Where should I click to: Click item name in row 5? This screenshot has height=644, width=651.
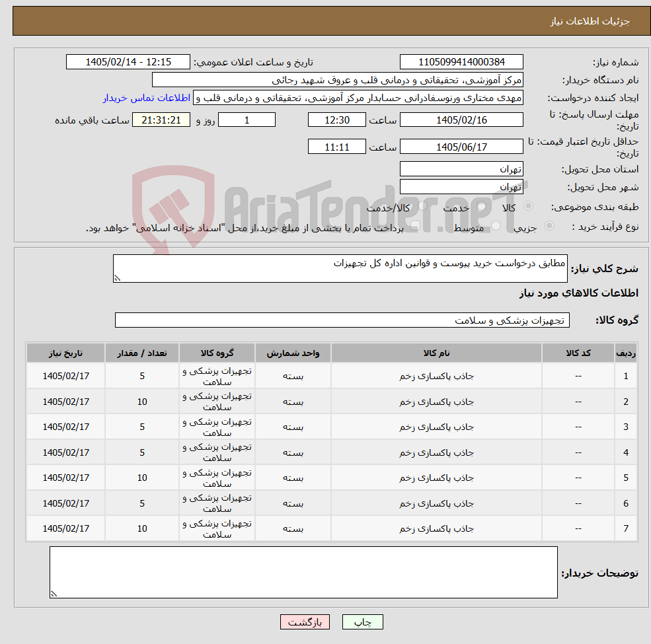pyautogui.click(x=436, y=478)
